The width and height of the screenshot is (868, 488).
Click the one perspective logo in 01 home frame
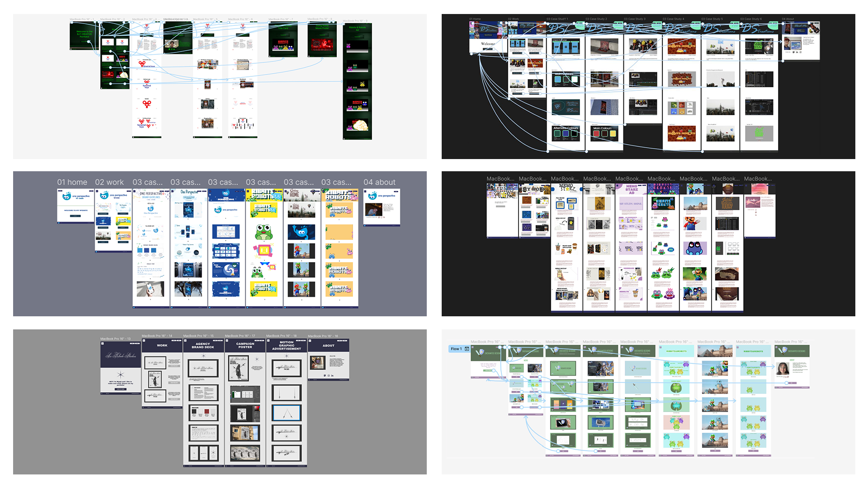pyautogui.click(x=67, y=196)
